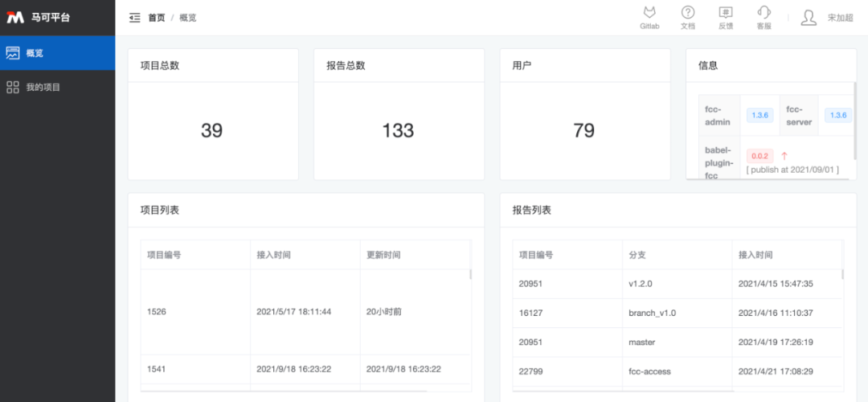The width and height of the screenshot is (868, 402).
Task: Click the 项目列表 card title
Action: (159, 210)
